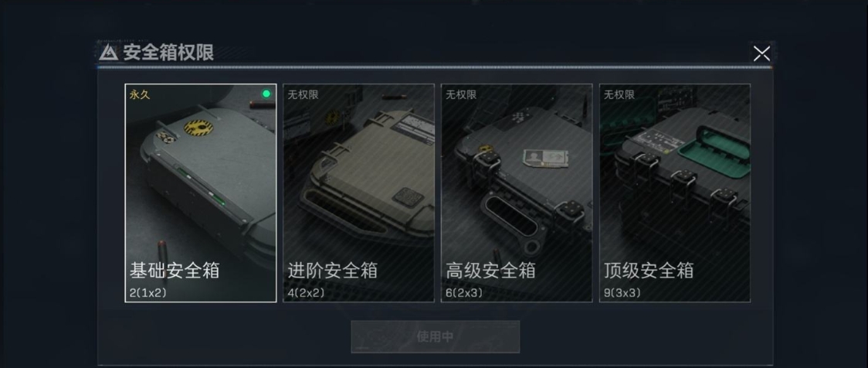Click the 安全箱权限 title text
This screenshot has height=368, width=868.
[168, 53]
